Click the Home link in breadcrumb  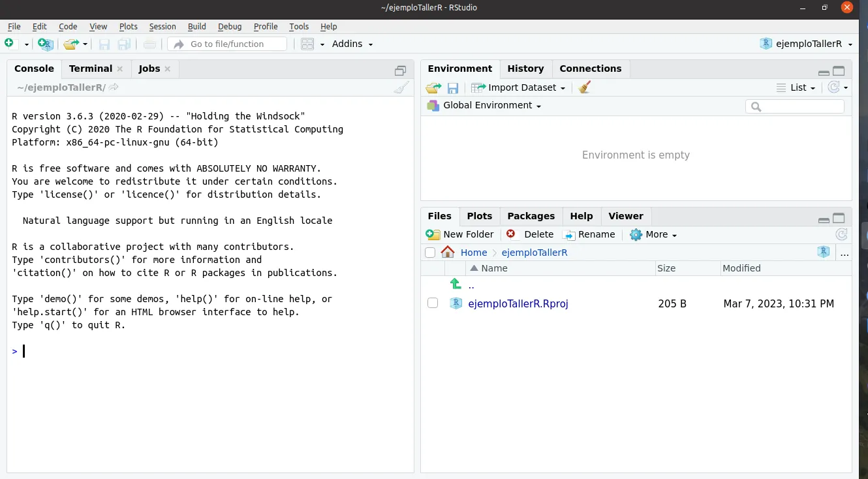click(x=474, y=253)
